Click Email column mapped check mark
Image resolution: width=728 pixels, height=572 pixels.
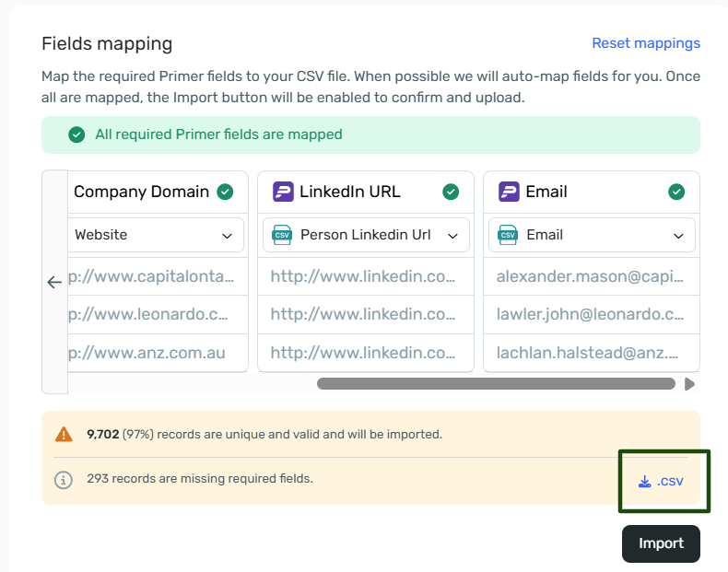(x=676, y=192)
